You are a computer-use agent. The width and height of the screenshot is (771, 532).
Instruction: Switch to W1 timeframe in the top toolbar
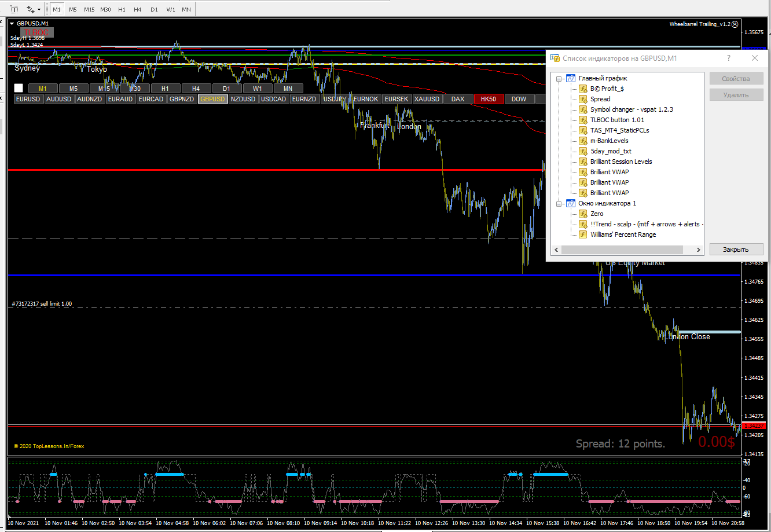pyautogui.click(x=171, y=9)
